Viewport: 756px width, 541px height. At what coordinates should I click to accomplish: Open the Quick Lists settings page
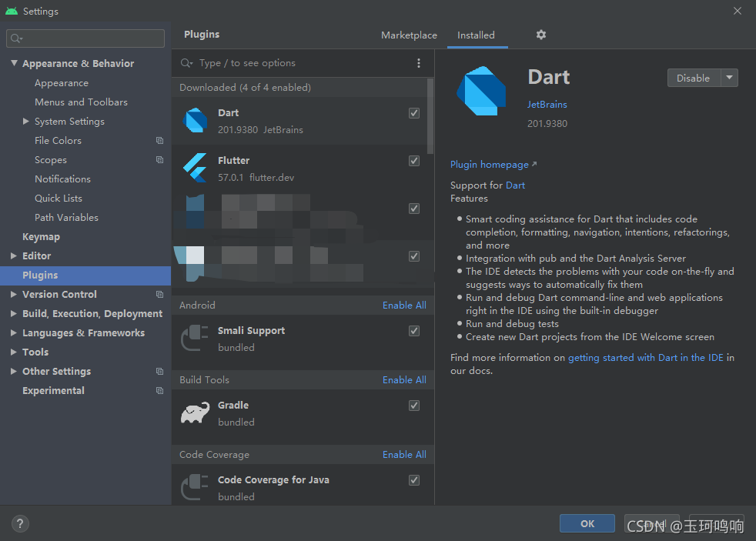(x=59, y=198)
